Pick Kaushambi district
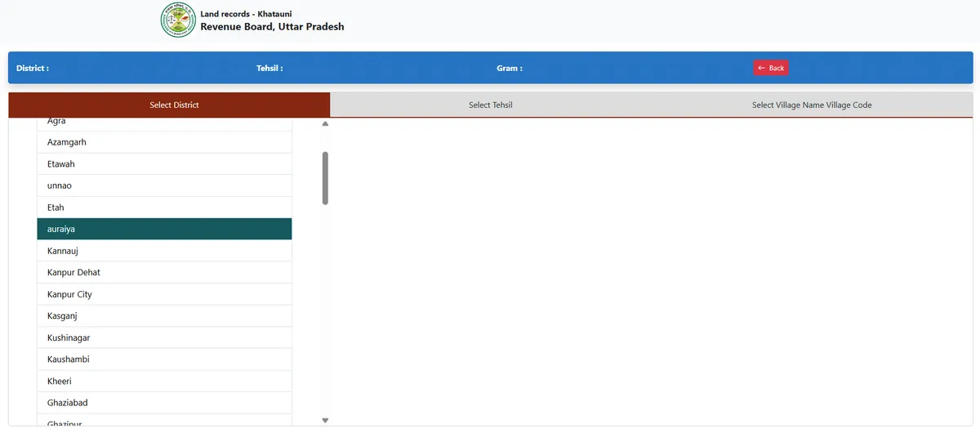Viewport: 980px width, 438px height. click(x=164, y=359)
